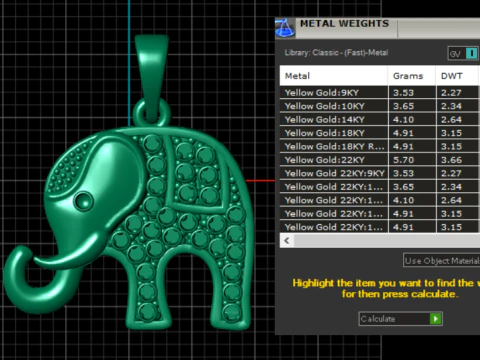Select the Yellow Gold:14KY row
Viewport: 480px width, 360px height.
tap(379, 119)
